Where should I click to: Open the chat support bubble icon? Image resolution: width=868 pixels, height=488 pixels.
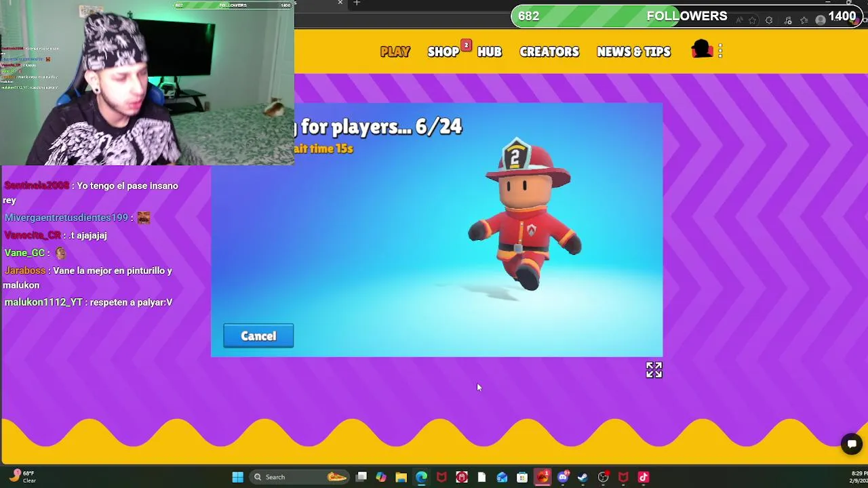click(851, 444)
